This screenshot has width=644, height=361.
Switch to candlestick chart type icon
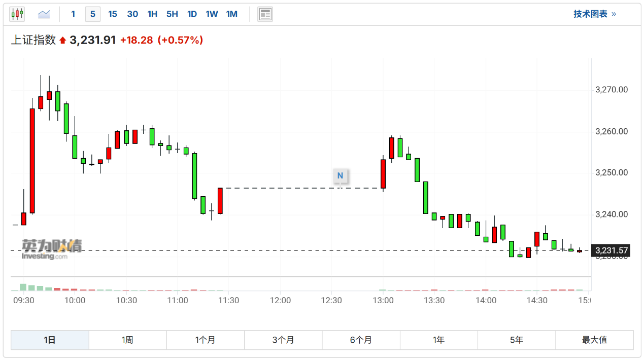[17, 14]
